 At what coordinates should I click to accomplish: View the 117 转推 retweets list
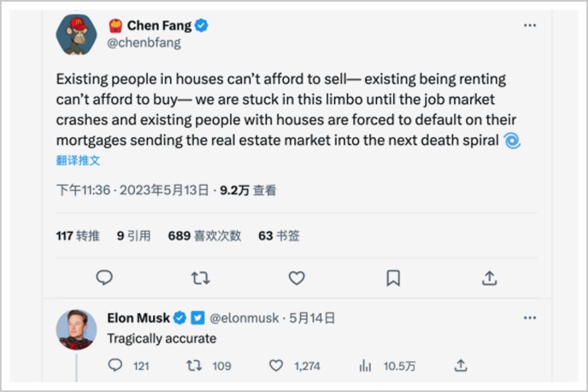pos(78,236)
